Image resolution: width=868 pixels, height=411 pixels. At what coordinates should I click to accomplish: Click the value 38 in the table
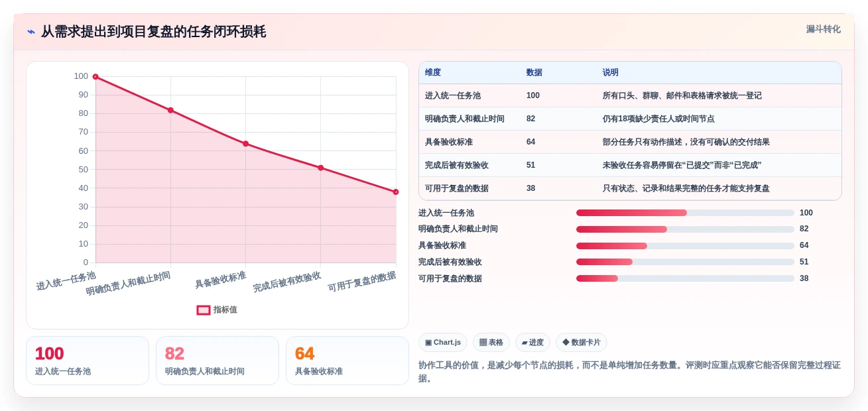(530, 188)
